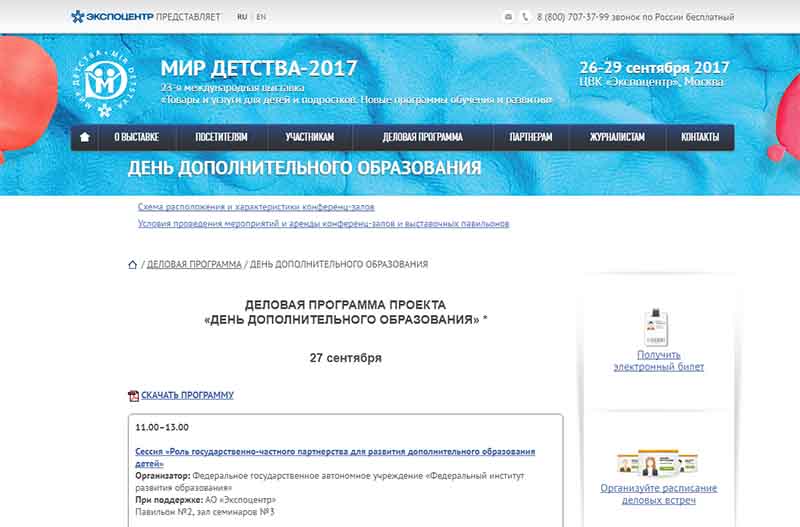800x527 pixels.
Task: Click ДЕНЬ ДОПОЛНИТЕЛЬНОГО ОБРАЗОВАНИЯ banner heading
Action: click(x=305, y=168)
